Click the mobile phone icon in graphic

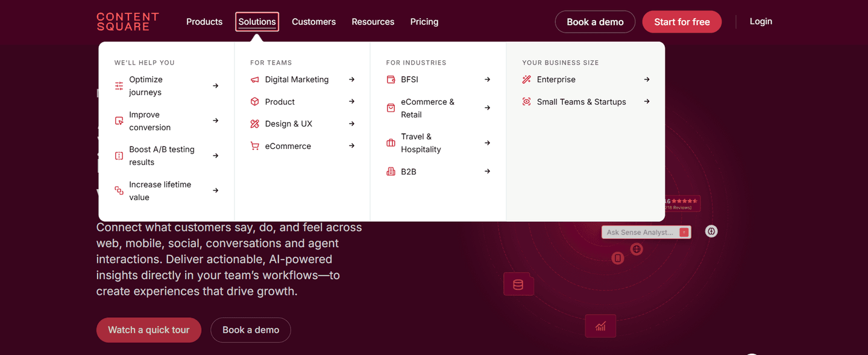pos(618,259)
